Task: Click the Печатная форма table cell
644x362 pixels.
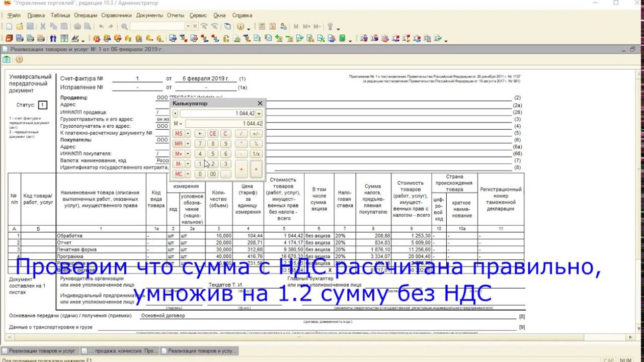Action: click(101, 249)
